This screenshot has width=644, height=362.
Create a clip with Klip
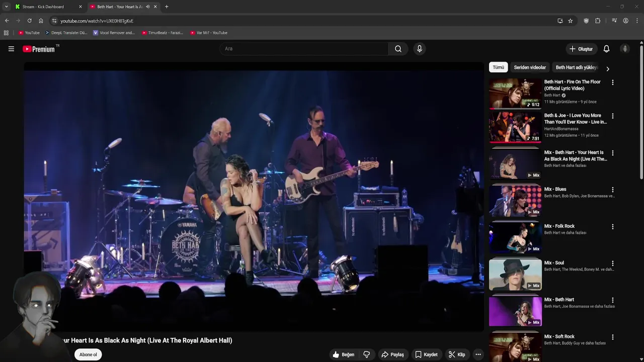click(x=457, y=354)
